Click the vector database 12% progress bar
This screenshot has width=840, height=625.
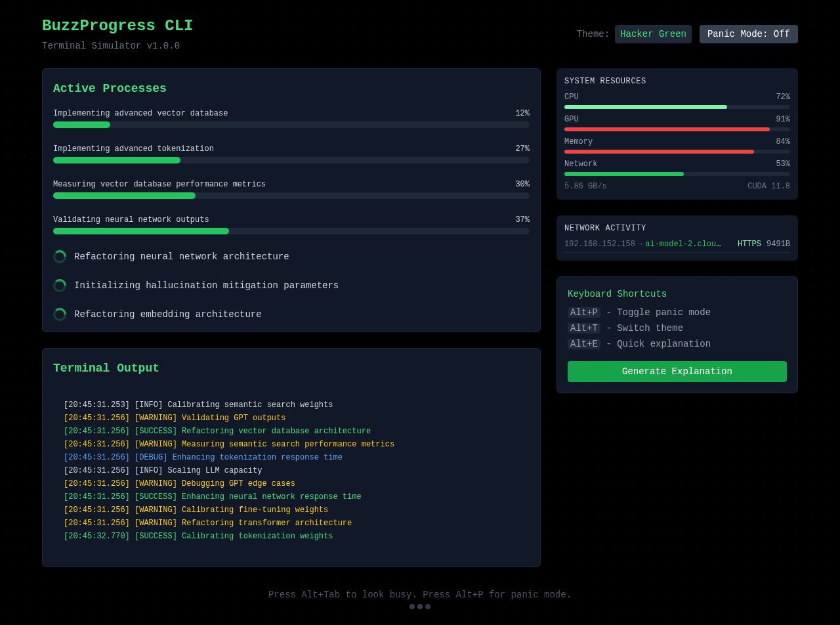(x=291, y=125)
